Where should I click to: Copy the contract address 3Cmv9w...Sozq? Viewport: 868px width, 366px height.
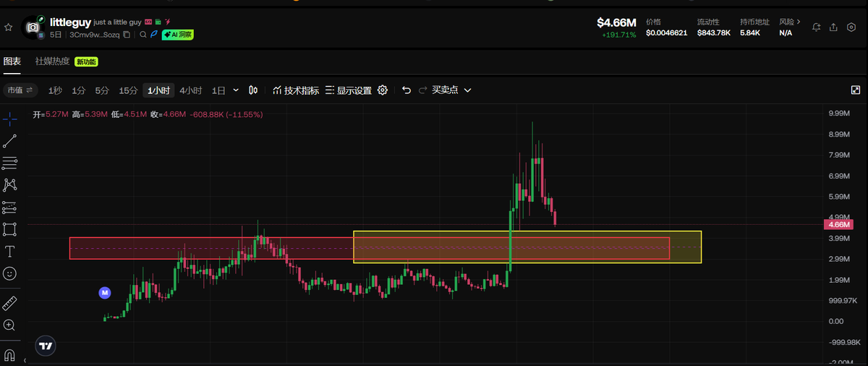127,34
